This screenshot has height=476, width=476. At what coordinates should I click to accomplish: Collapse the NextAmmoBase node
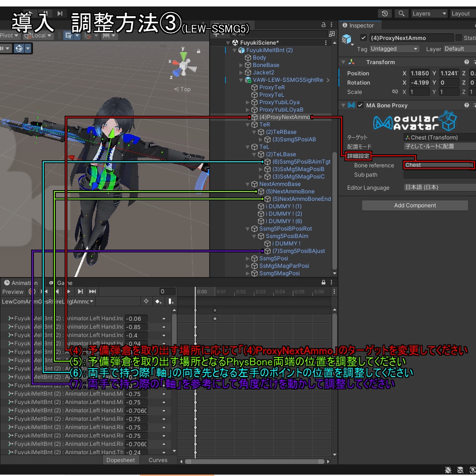click(x=248, y=184)
